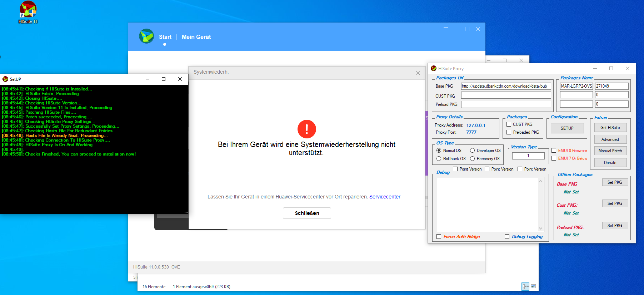Maximize the HiSuite main window
This screenshot has width=644, height=295.
pos(467,29)
